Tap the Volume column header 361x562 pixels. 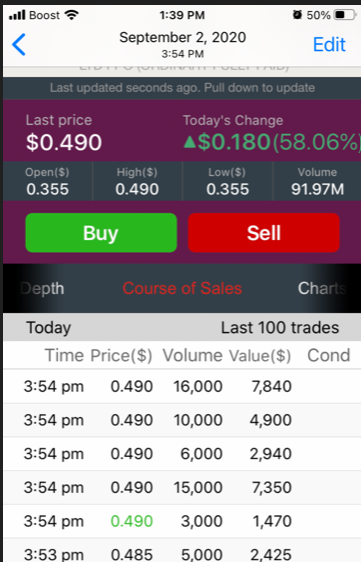193,356
